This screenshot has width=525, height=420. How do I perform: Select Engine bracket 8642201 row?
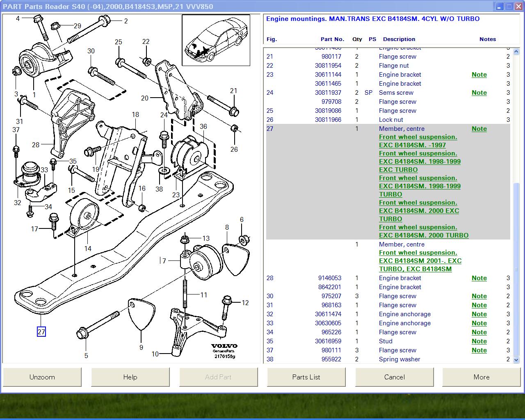(388, 287)
